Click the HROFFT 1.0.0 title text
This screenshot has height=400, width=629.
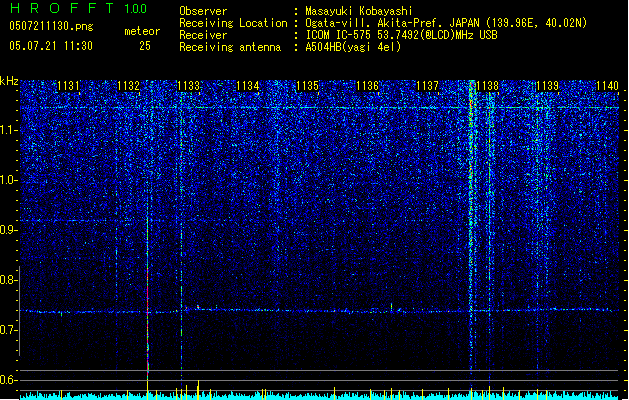[x=79, y=8]
